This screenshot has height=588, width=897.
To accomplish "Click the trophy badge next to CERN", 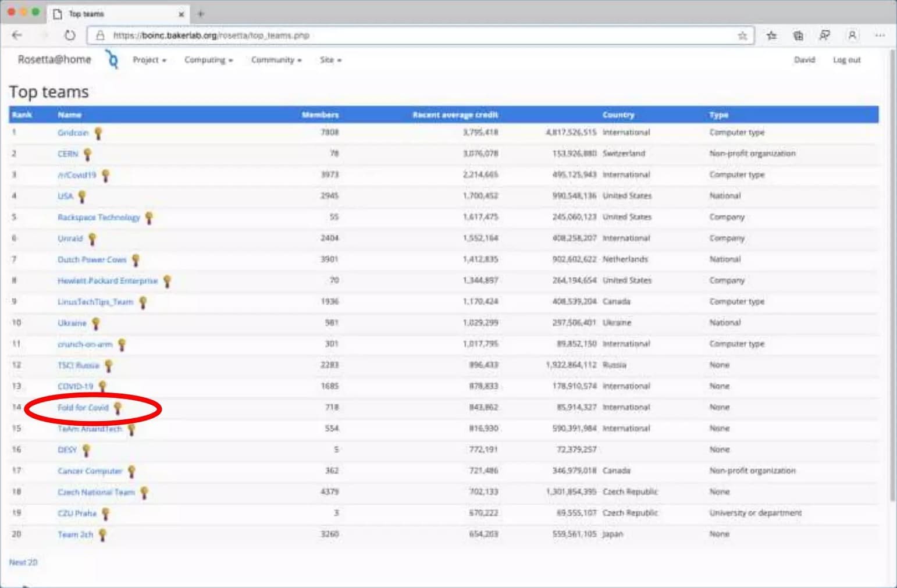I will pos(87,154).
